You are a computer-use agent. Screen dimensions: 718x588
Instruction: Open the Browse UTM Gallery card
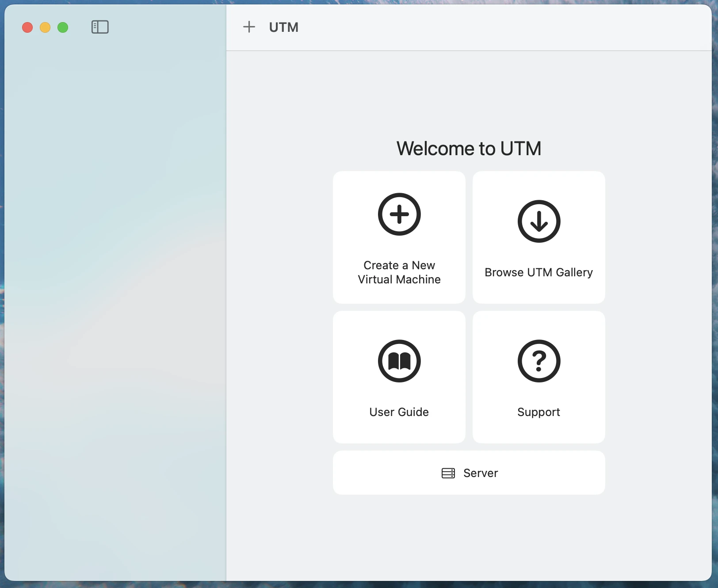pos(539,237)
